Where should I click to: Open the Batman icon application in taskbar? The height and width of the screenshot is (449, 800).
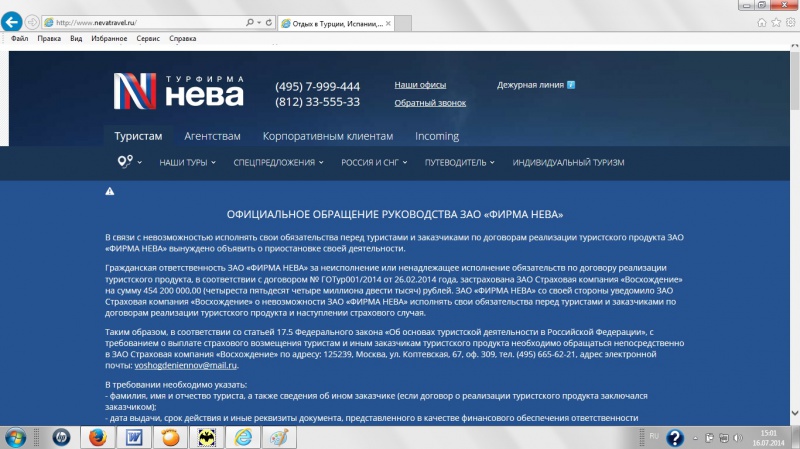[207, 438]
